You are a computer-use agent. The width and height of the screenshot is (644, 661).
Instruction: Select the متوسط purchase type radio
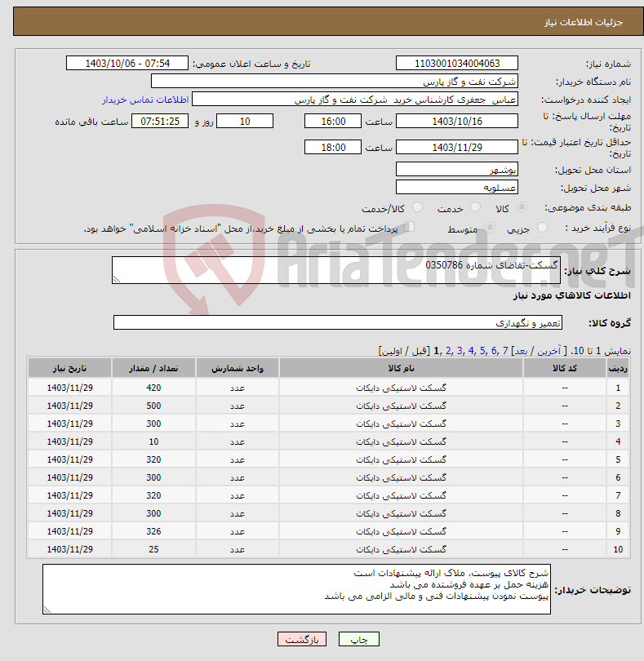click(x=490, y=228)
